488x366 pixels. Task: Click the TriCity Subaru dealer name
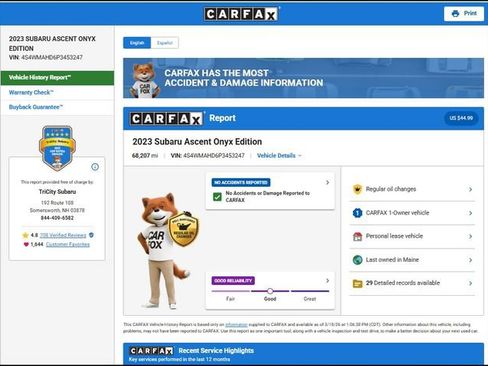pyautogui.click(x=57, y=192)
